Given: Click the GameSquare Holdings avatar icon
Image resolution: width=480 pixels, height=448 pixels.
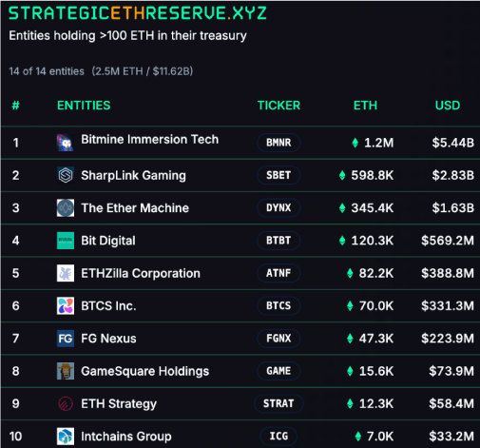Looking at the screenshot, I should [x=66, y=371].
